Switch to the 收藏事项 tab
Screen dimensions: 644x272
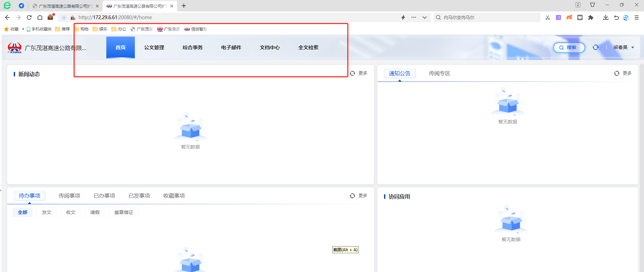tap(174, 196)
